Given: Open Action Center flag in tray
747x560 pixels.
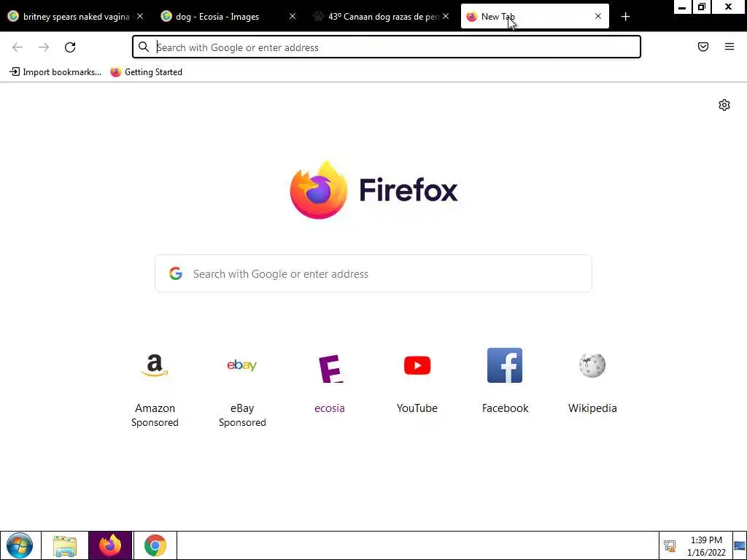Looking at the screenshot, I should 670,545.
